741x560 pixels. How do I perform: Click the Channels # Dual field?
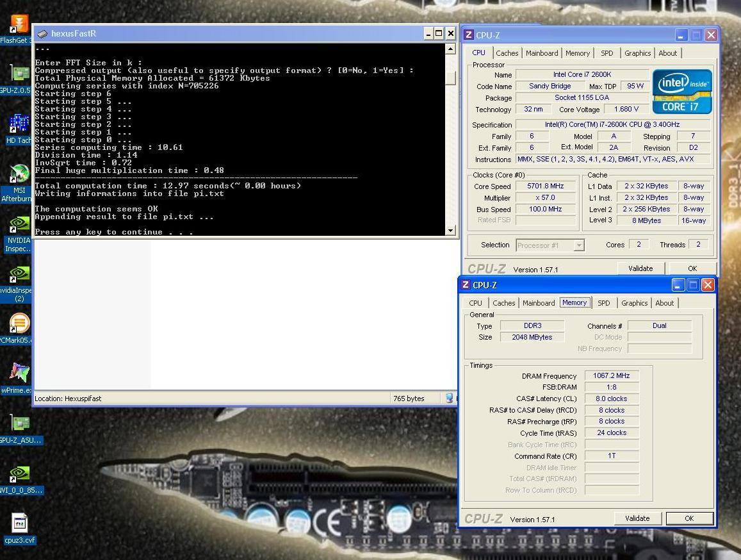coord(660,326)
